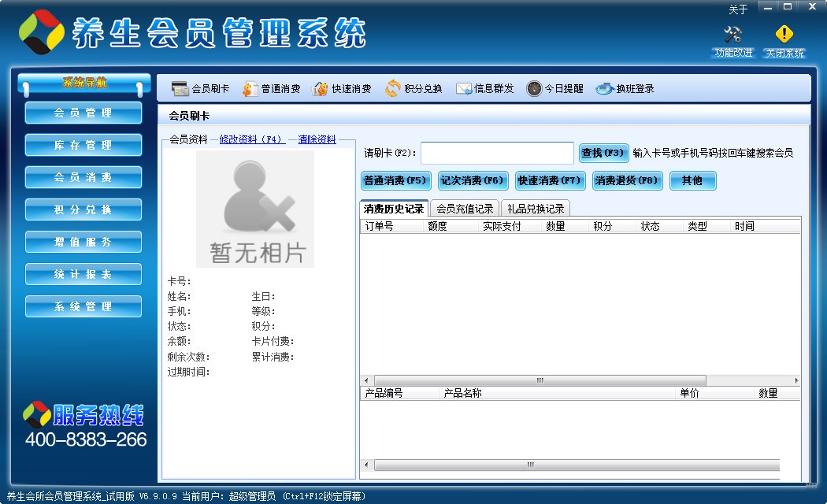Click the colorful app logo in header
The image size is (827, 504).
pyautogui.click(x=41, y=32)
